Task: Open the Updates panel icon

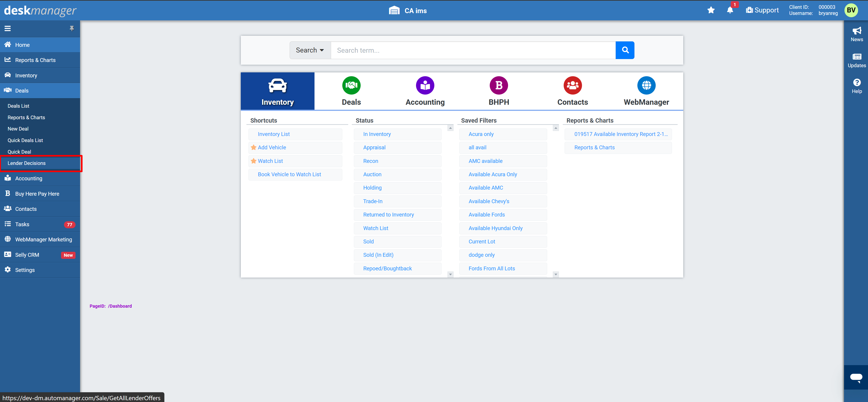Action: (x=856, y=60)
